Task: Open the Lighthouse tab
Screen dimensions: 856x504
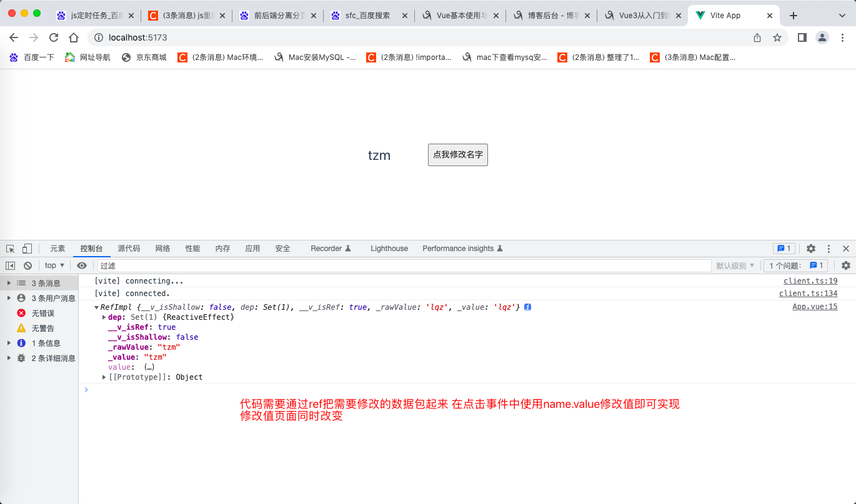Action: 389,249
